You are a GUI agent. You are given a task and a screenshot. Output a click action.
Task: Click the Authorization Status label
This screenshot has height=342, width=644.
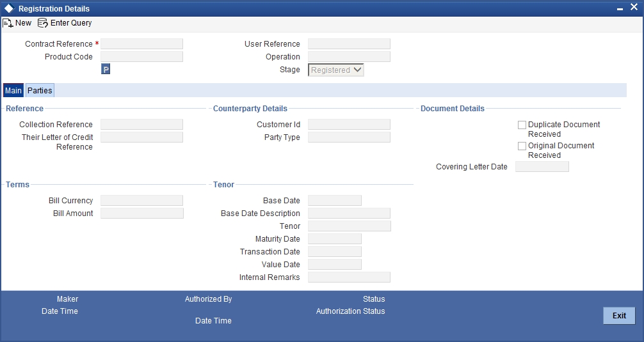(350, 311)
